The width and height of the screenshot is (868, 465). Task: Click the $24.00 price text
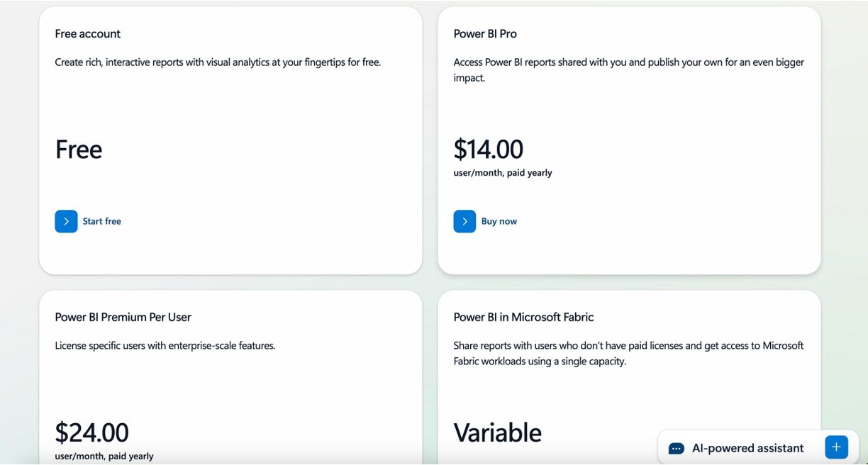[91, 432]
